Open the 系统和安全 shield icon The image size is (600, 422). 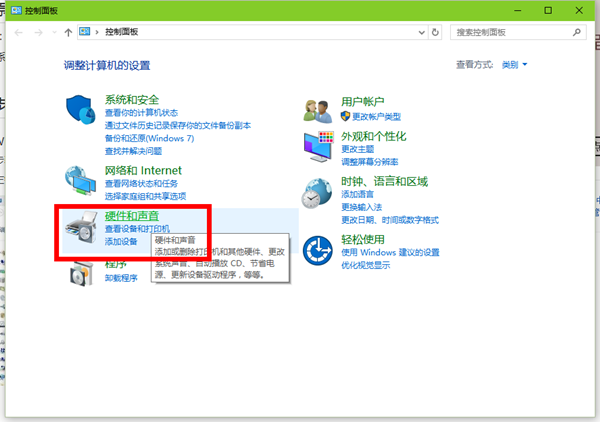(80, 110)
